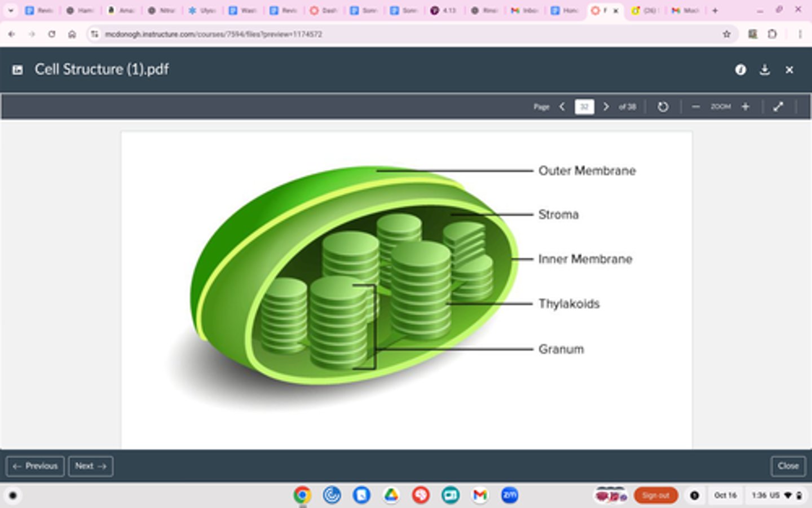Screen dimensions: 812x508
Task: Click the Close button in the footer
Action: click(x=788, y=466)
